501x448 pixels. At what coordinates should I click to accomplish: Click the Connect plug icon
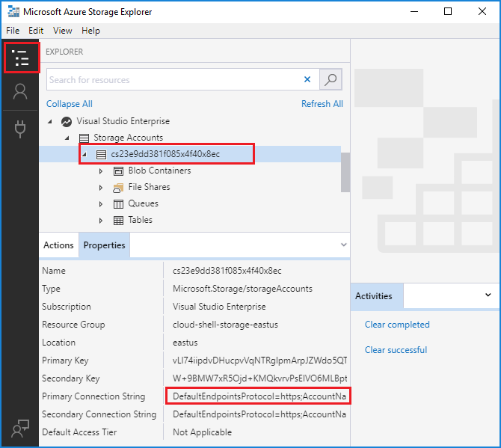click(20, 129)
